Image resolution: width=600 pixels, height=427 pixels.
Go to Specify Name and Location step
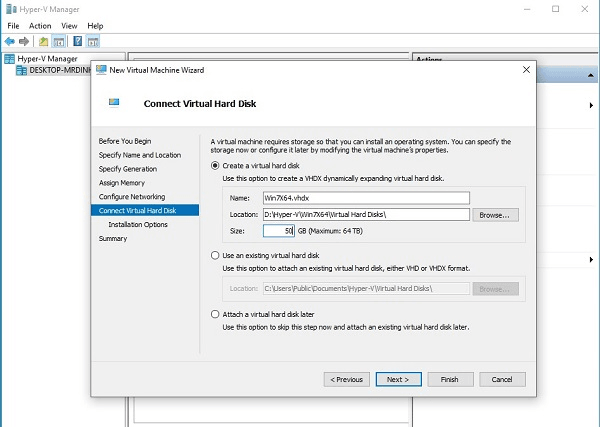pos(140,155)
